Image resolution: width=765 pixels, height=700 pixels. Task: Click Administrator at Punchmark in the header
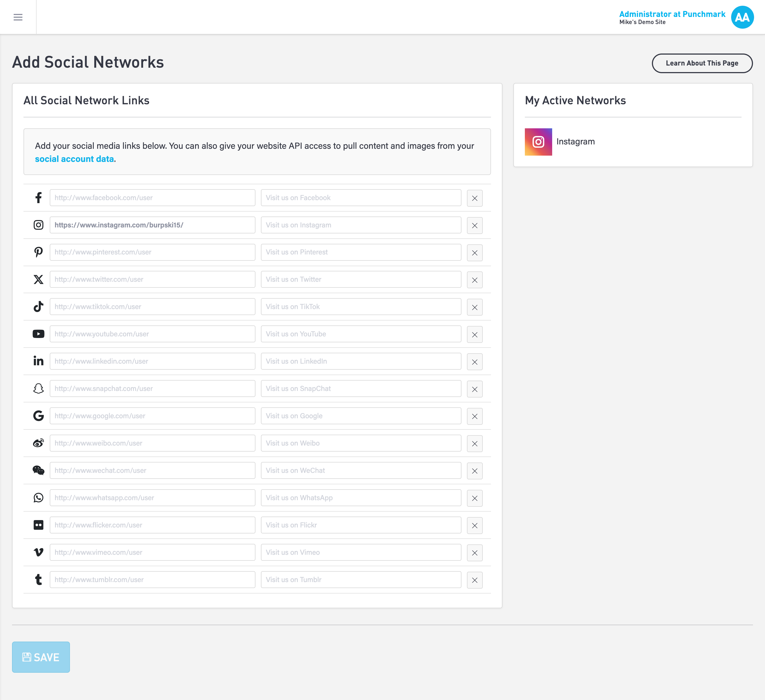coord(672,14)
